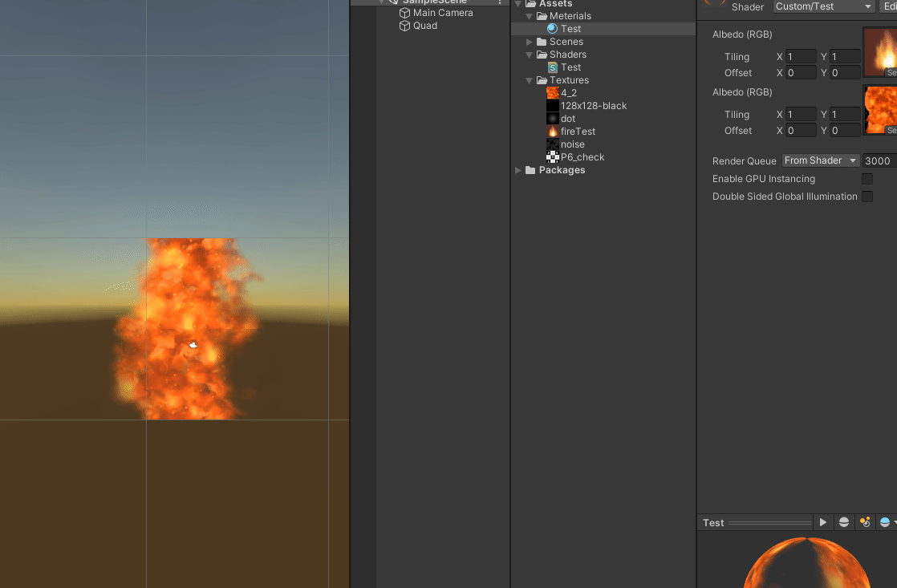This screenshot has width=897, height=588.
Task: Collapse the Assets root folder arrow
Action: tap(517, 3)
